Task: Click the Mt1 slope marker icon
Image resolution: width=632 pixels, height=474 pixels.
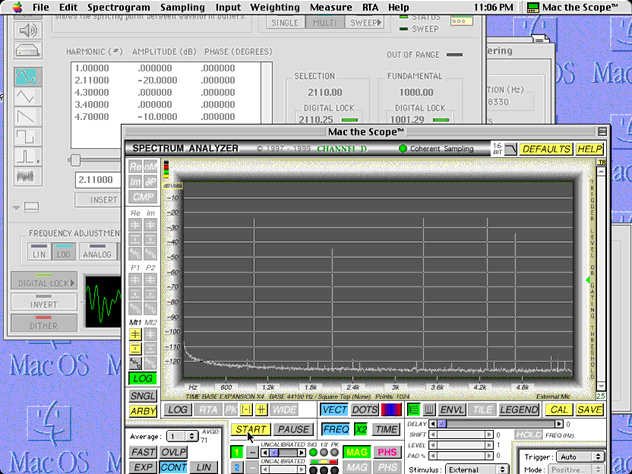Action: tap(135, 363)
